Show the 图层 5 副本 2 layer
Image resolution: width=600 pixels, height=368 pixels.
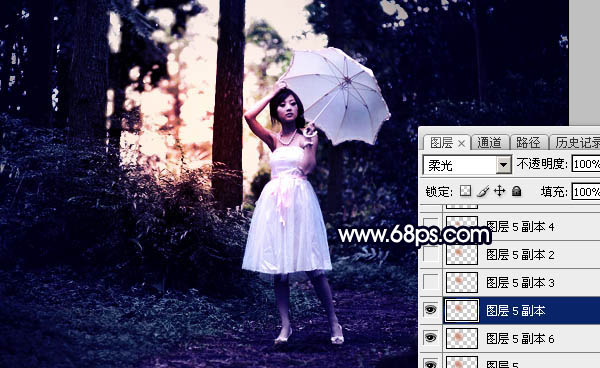pos(430,254)
